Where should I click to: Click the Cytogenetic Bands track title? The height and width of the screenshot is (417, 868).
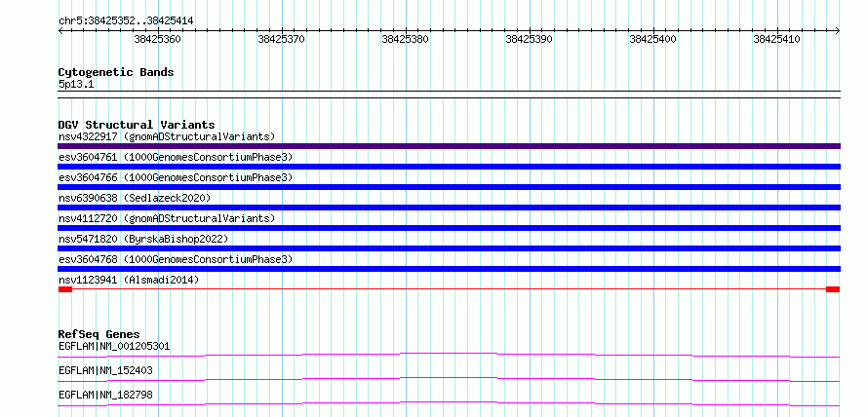coord(116,72)
